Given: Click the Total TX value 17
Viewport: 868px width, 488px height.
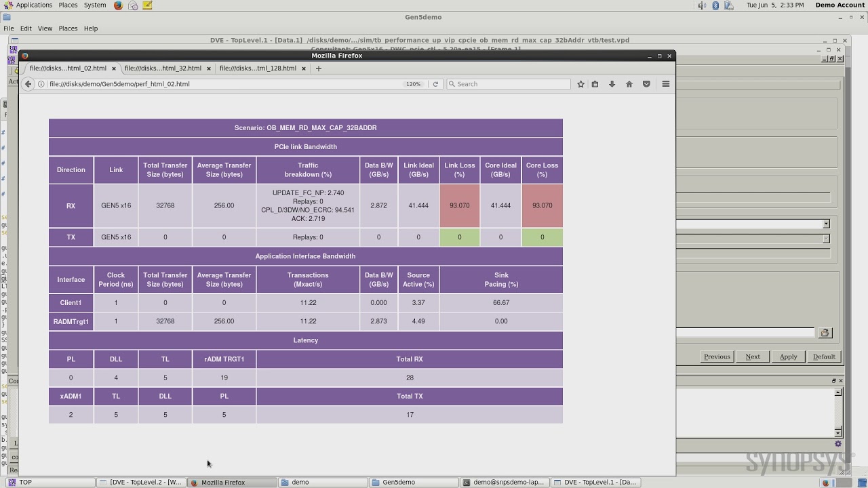Looking at the screenshot, I should 410,415.
